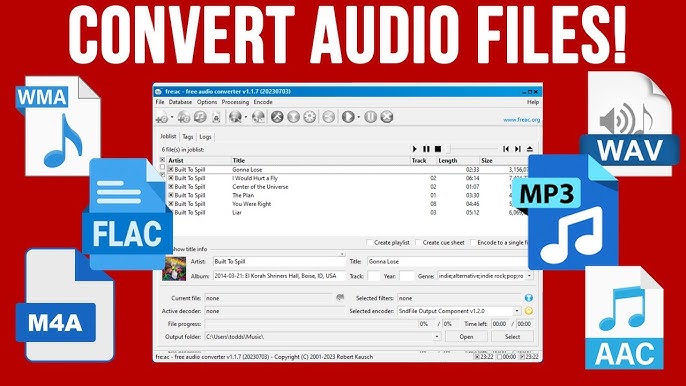This screenshot has width=686, height=386.
Task: Click the Clear joblist toolbar icon
Action: [216, 117]
